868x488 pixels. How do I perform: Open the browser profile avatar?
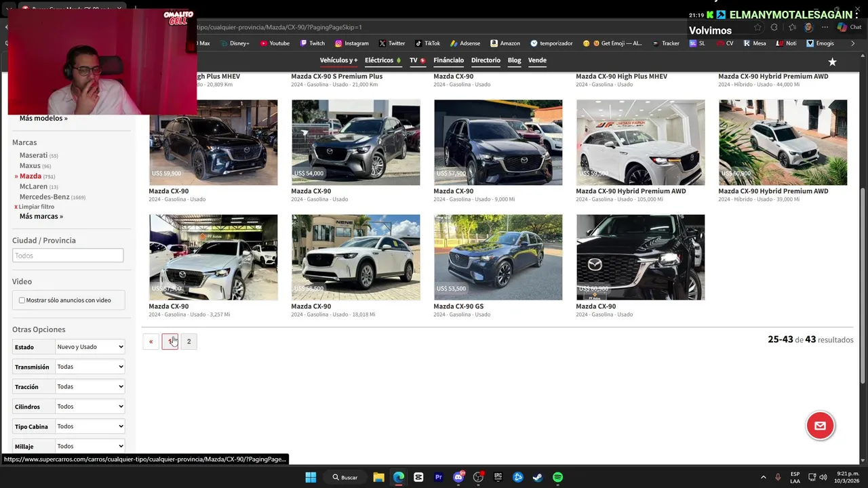(808, 28)
